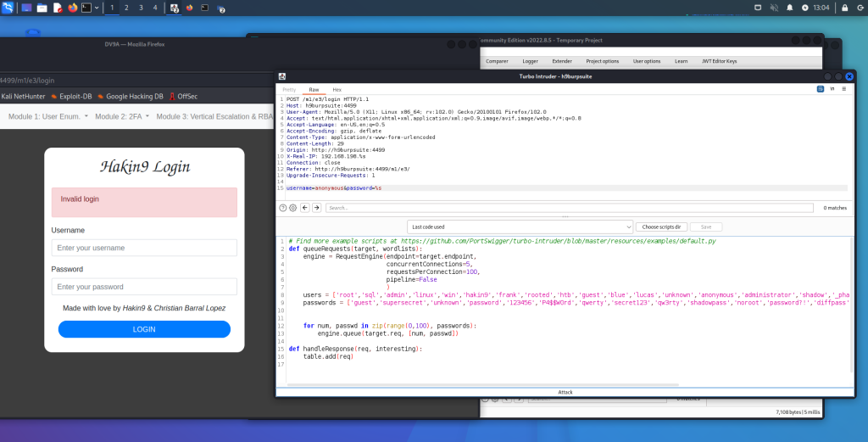868x442 pixels.
Task: Open Project options tab in Burp Suite
Action: pos(603,61)
